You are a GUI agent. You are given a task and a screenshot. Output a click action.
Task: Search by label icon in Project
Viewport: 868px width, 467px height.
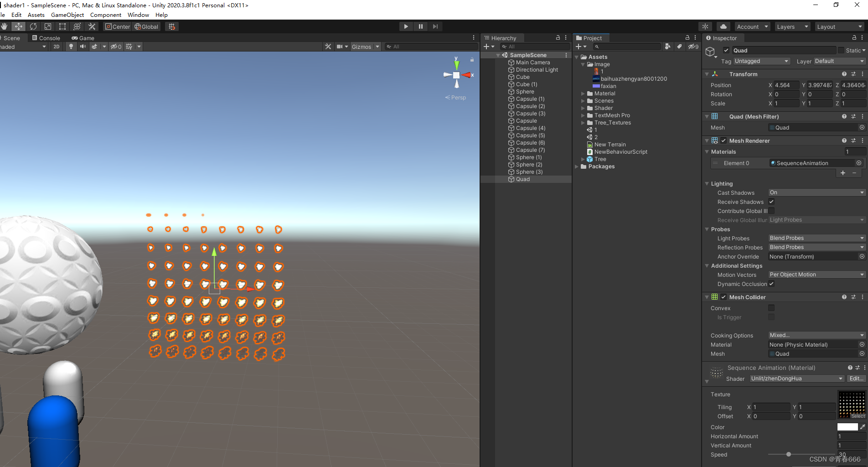pyautogui.click(x=679, y=47)
